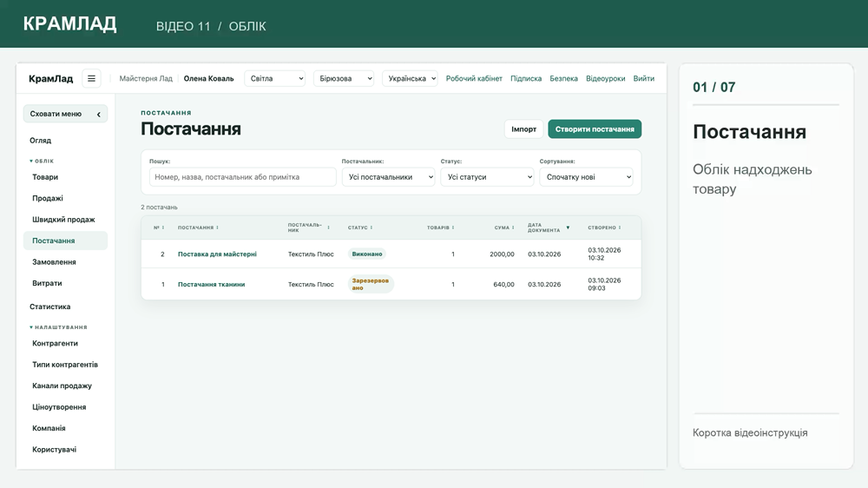Click the Олена Коваль user name
This screenshot has width=868, height=488.
(x=208, y=79)
